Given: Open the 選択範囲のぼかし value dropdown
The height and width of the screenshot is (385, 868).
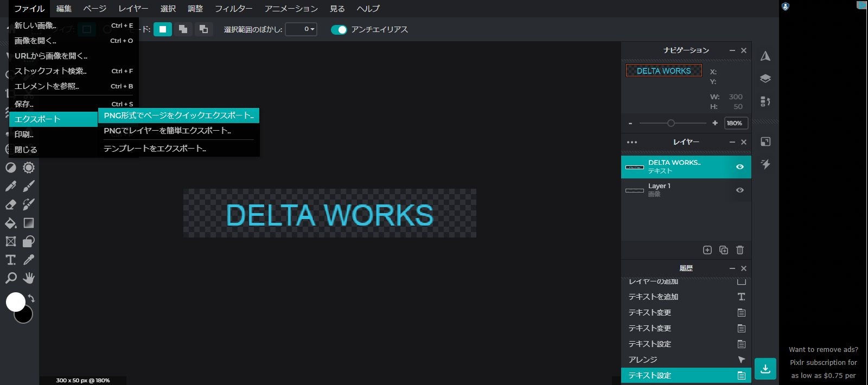Looking at the screenshot, I should pos(301,29).
